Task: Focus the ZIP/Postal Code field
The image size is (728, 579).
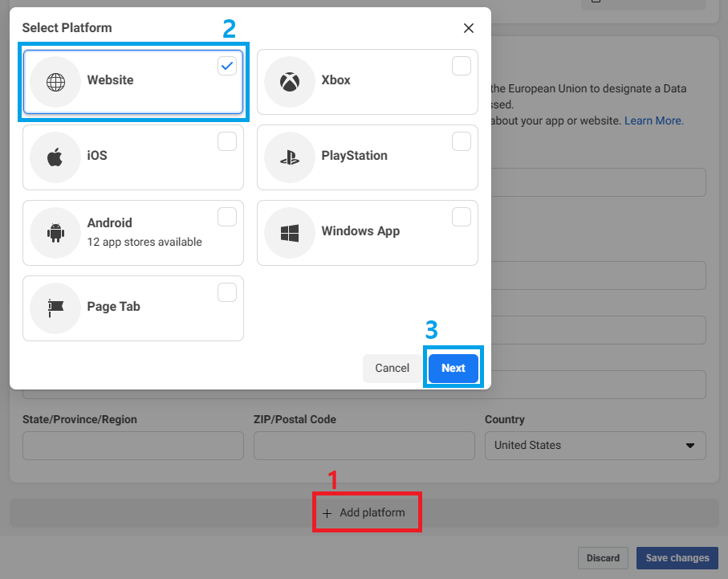Action: (x=364, y=446)
